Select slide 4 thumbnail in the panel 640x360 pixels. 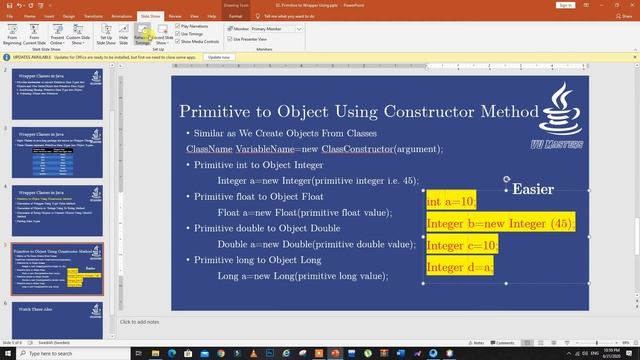pos(57,211)
